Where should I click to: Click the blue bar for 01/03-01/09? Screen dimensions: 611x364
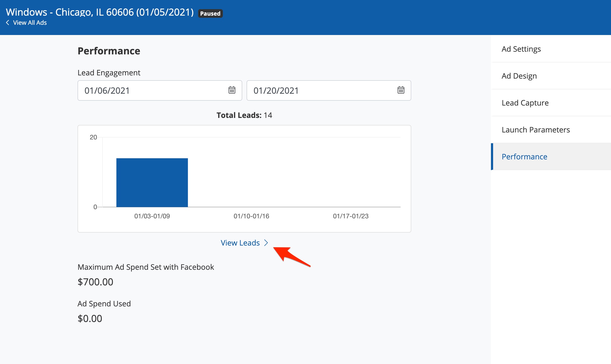click(152, 183)
